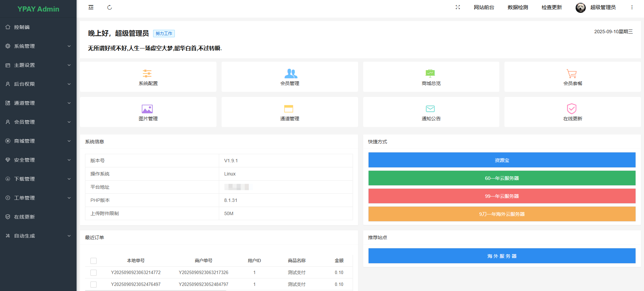Viewport: 644px width, 291px height.
Task: Click the blue 资源宝 shortcut button
Action: (x=502, y=160)
